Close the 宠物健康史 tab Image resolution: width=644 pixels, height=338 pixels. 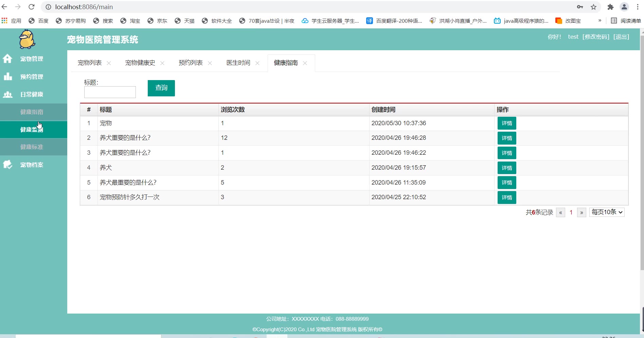162,63
